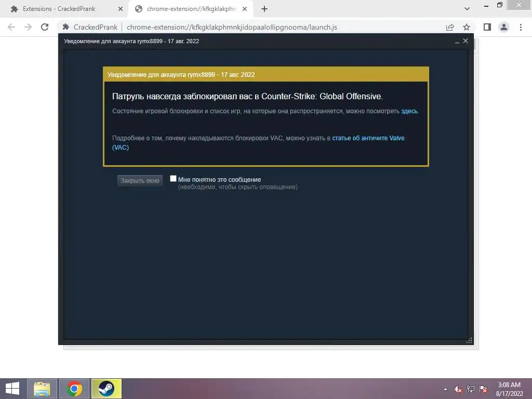The height and width of the screenshot is (399, 532).
Task: Close the Steam notification popup window
Action: pos(465,41)
